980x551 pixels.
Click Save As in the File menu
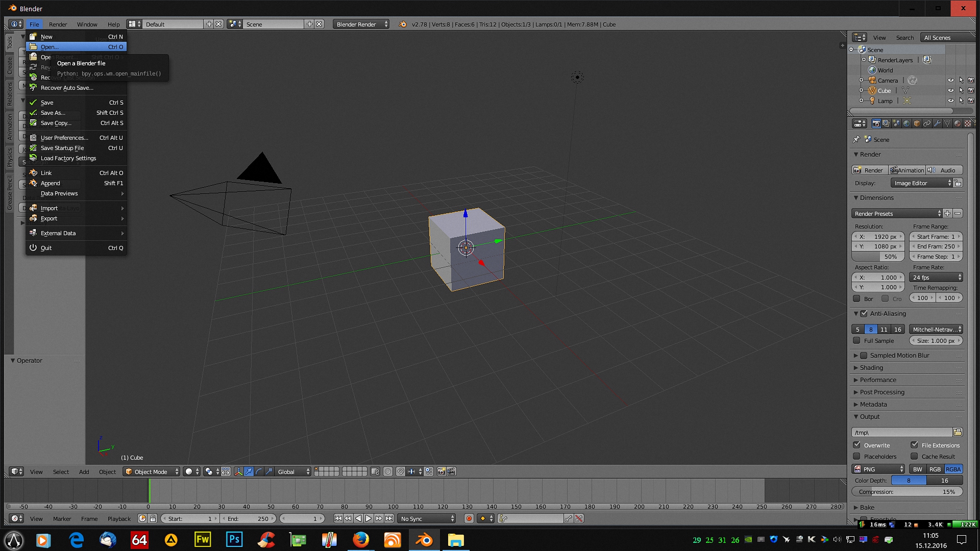53,113
